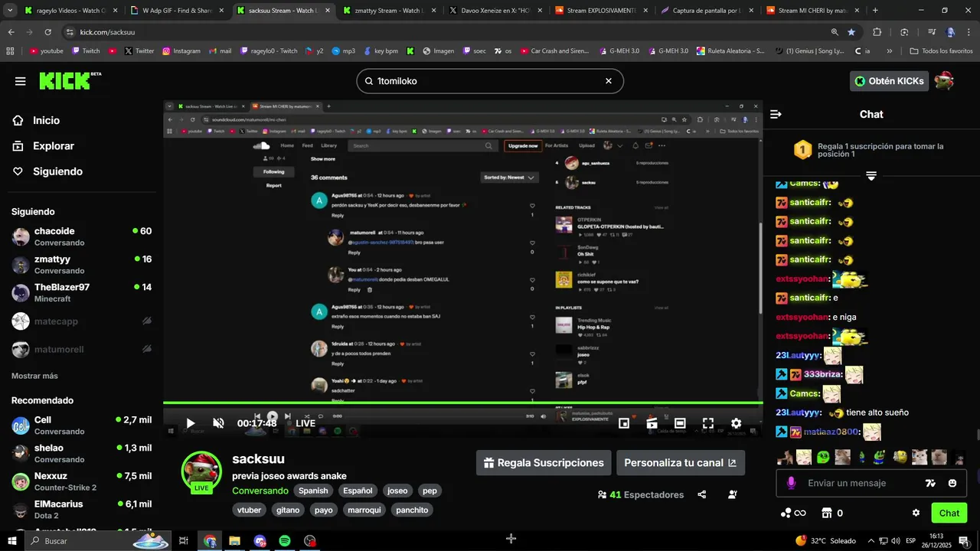
Task: Open offline channel matecapp
Action: [81, 321]
